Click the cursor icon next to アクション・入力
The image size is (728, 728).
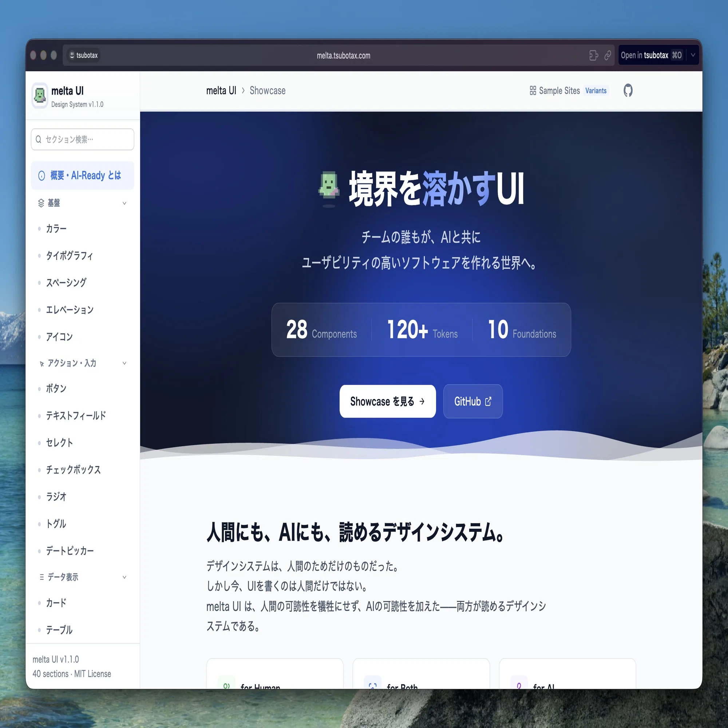click(x=41, y=364)
